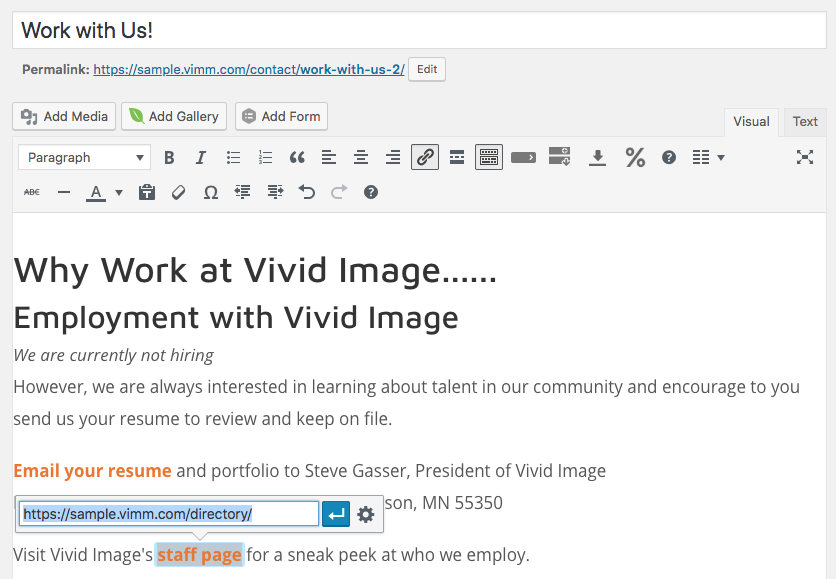Click the Insert/edit link icon
The height and width of the screenshot is (579, 836).
(x=425, y=157)
